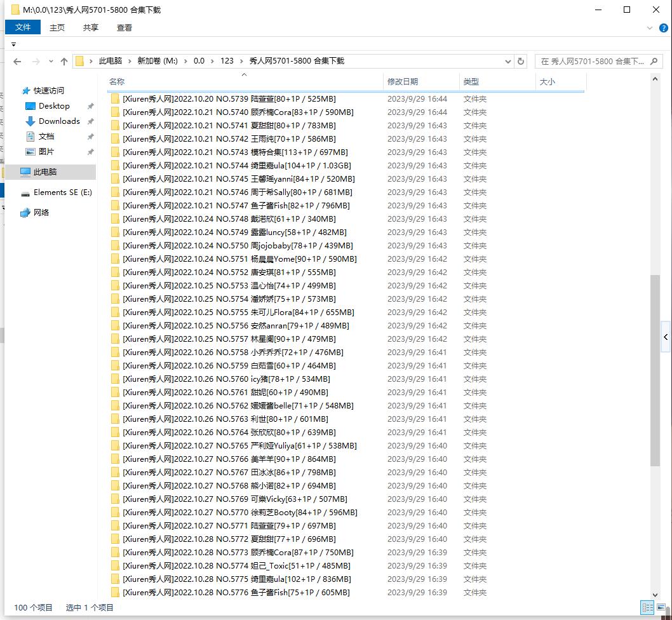
Task: Open Downloads in quick access
Action: click(x=59, y=121)
